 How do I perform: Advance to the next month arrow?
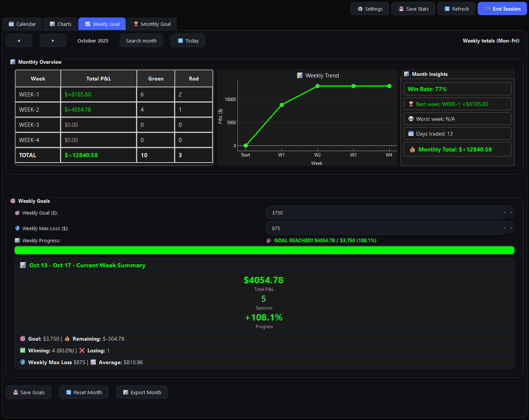click(x=53, y=41)
